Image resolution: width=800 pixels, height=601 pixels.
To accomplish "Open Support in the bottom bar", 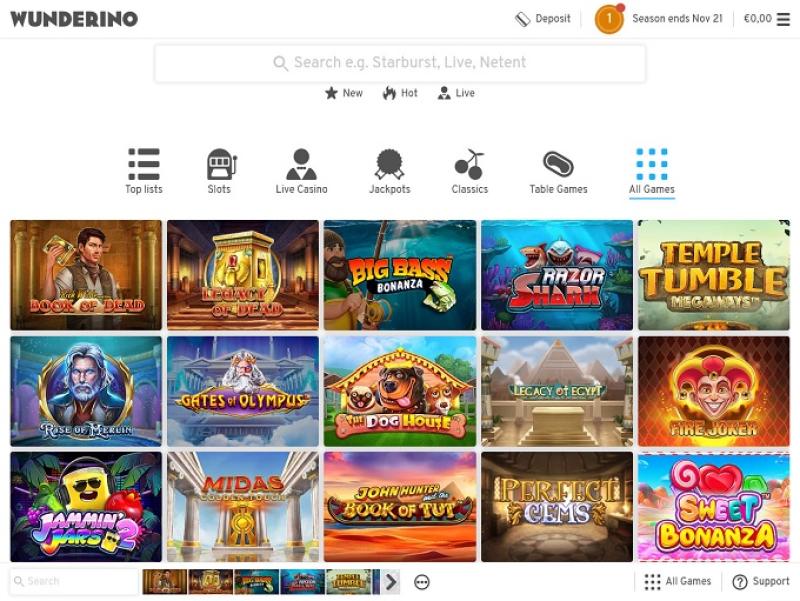I will (x=761, y=581).
